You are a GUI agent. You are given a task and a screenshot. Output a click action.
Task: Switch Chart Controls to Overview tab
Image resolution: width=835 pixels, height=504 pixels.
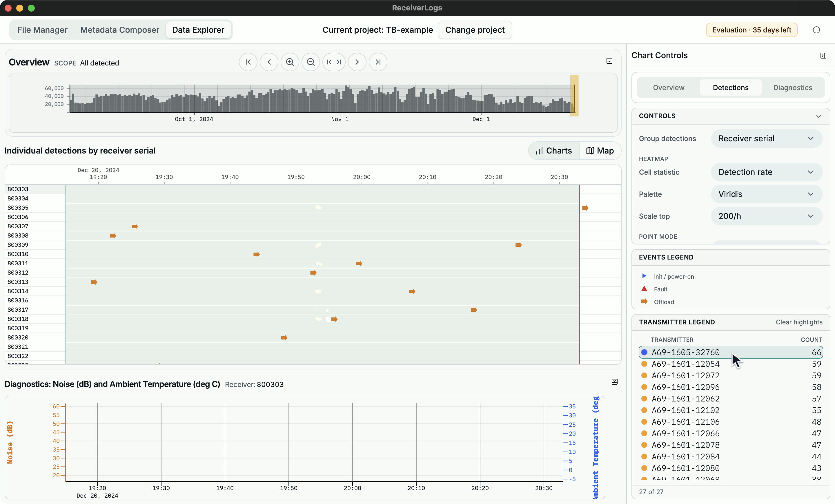tap(668, 88)
